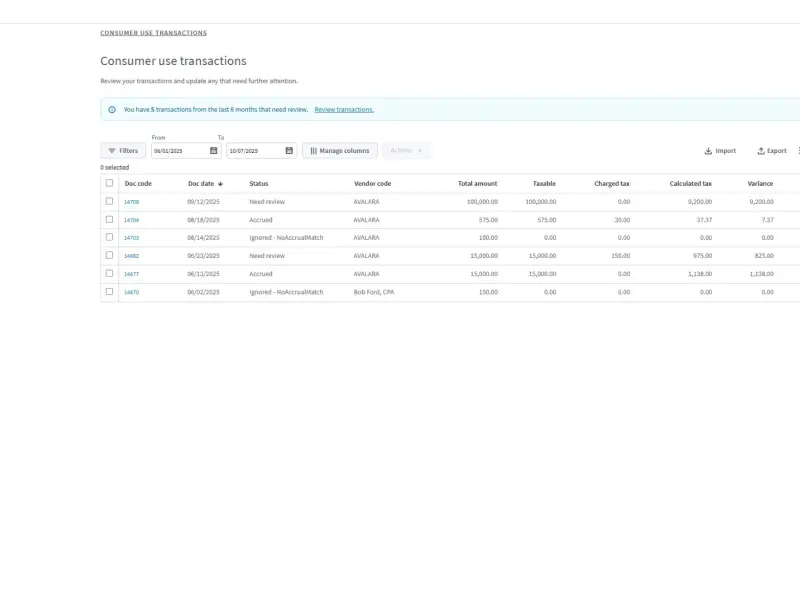
Task: Open transaction 14670
Action: pos(132,292)
